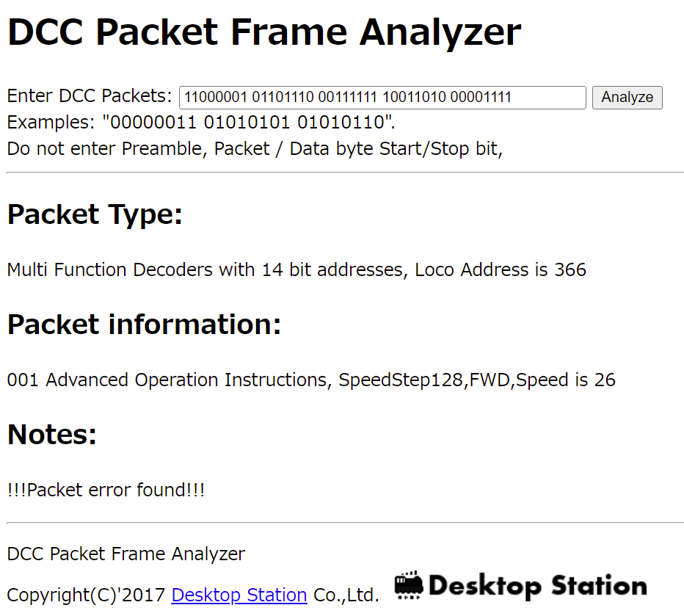Click the 'Do not enter Preamble' instruction

pos(255,148)
